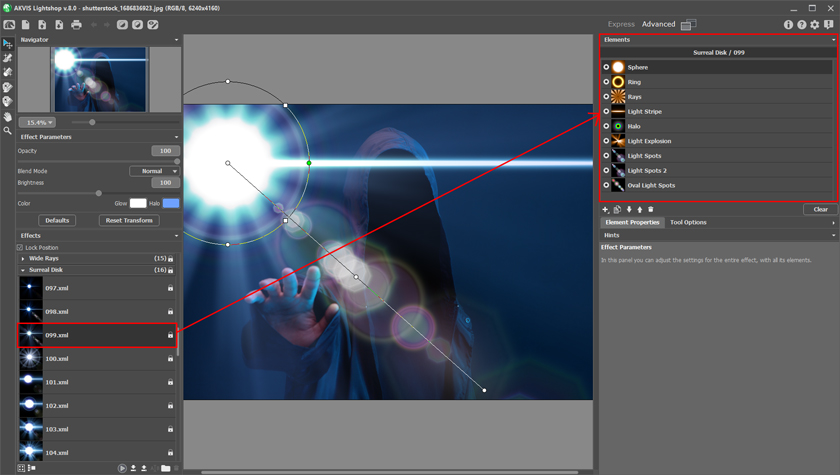This screenshot has width=840, height=475.
Task: Click the Halo color swatch
Action: tap(171, 203)
